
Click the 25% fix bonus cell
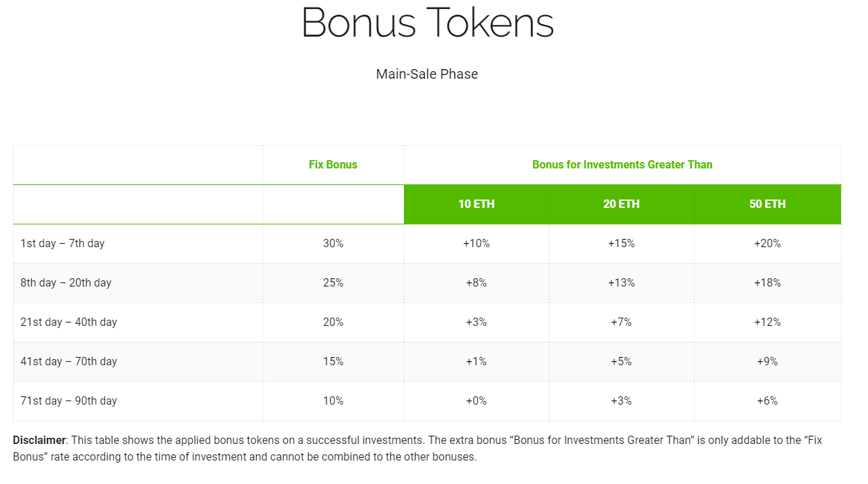tap(333, 282)
